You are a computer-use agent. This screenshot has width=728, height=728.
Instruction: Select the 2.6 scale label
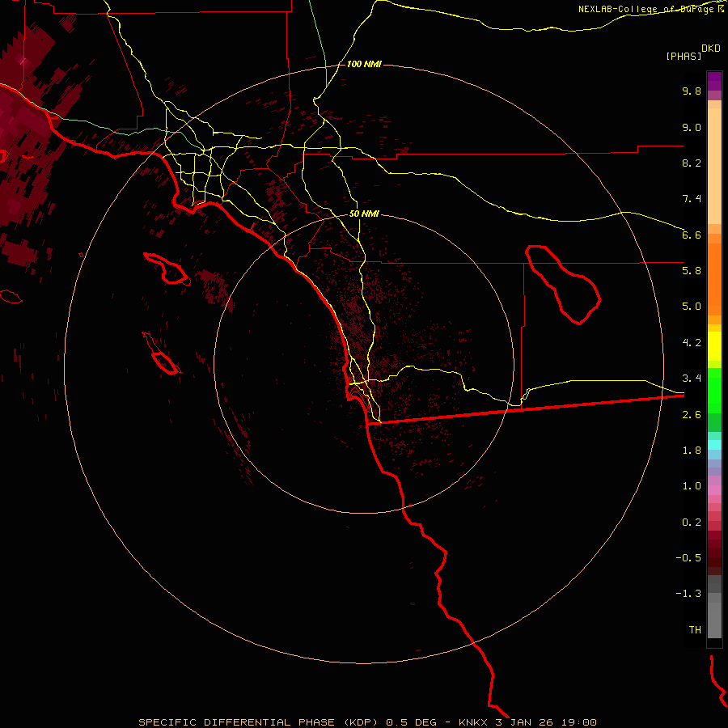point(692,415)
